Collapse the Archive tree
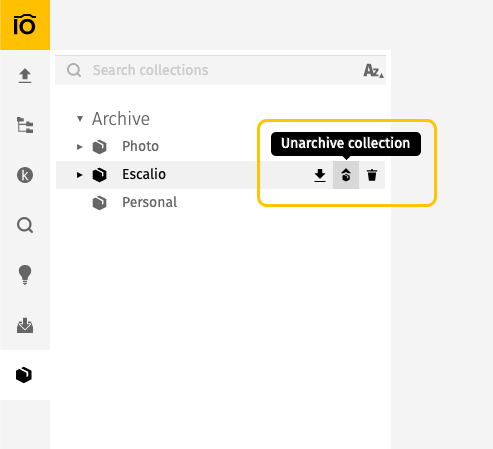Image resolution: width=493 pixels, height=449 pixels. (x=80, y=118)
